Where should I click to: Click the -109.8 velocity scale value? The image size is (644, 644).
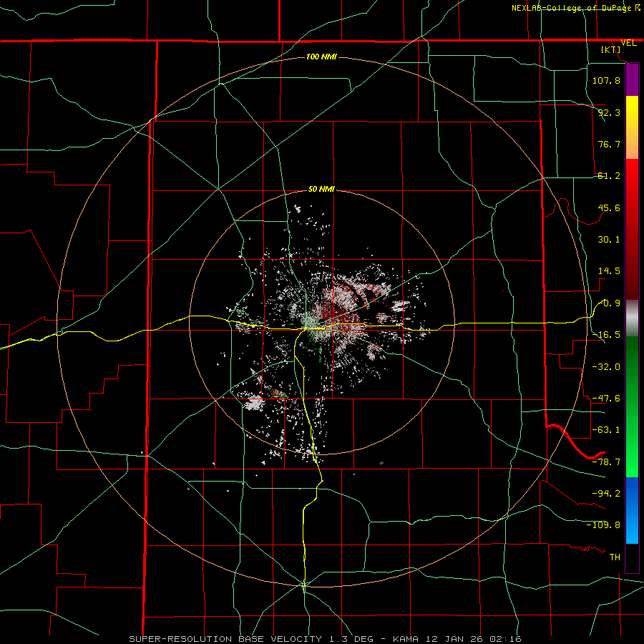603,525
